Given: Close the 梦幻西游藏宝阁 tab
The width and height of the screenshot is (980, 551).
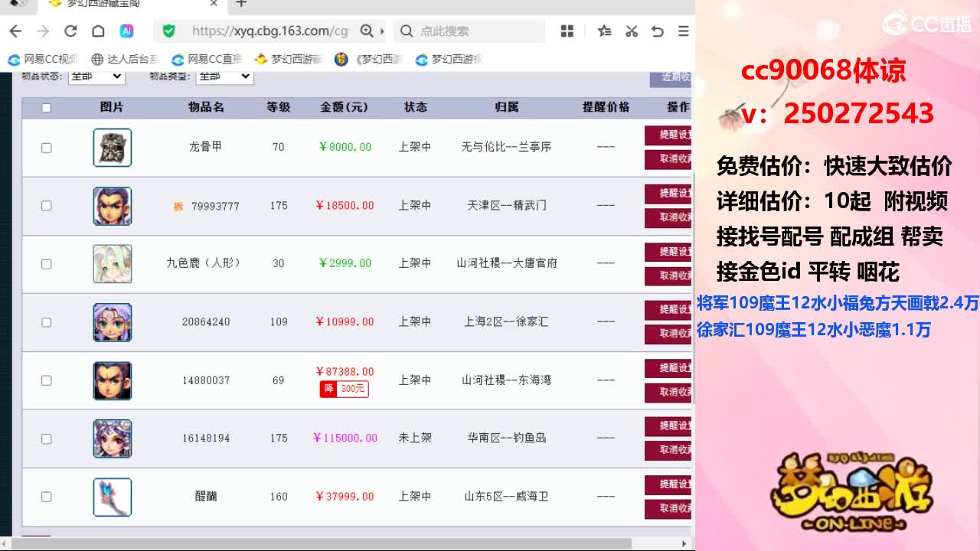Looking at the screenshot, I should pos(214,4).
